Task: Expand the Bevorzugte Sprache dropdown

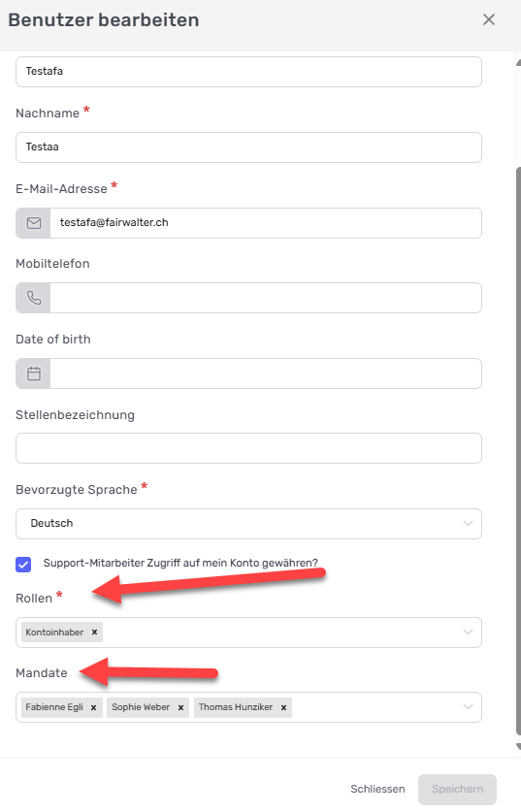Action: pyautogui.click(x=248, y=524)
